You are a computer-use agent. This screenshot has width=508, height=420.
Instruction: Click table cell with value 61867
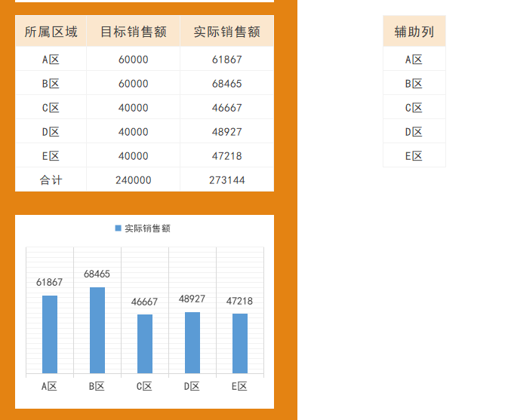click(x=226, y=59)
